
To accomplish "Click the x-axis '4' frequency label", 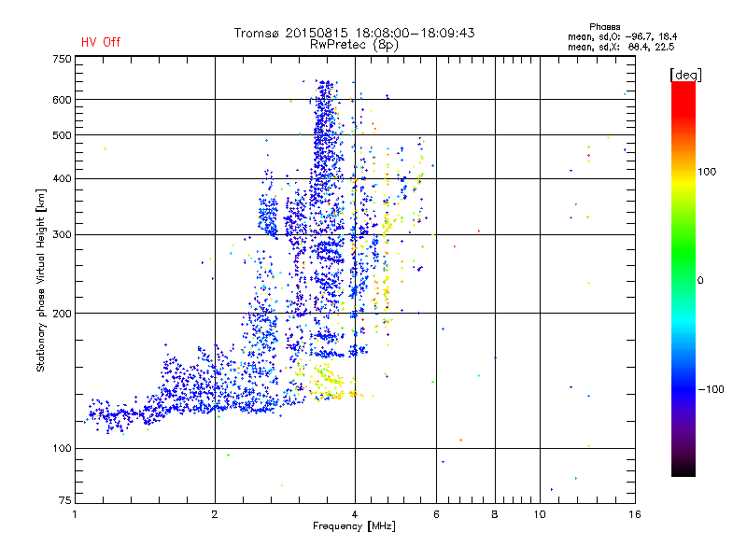I will coord(355,514).
